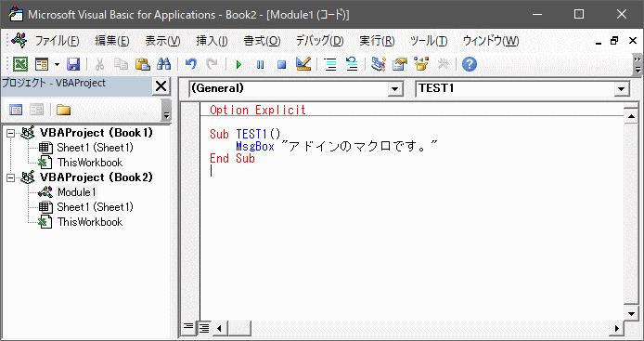This screenshot has width=644, height=341.
Task: Open the 実行(R) menu
Action: [377, 41]
